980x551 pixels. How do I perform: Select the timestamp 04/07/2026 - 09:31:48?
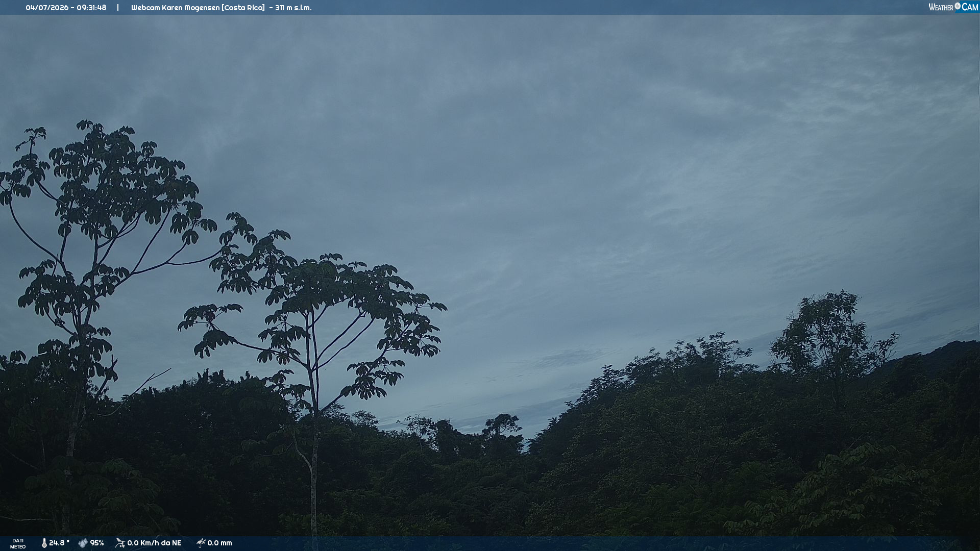point(66,8)
